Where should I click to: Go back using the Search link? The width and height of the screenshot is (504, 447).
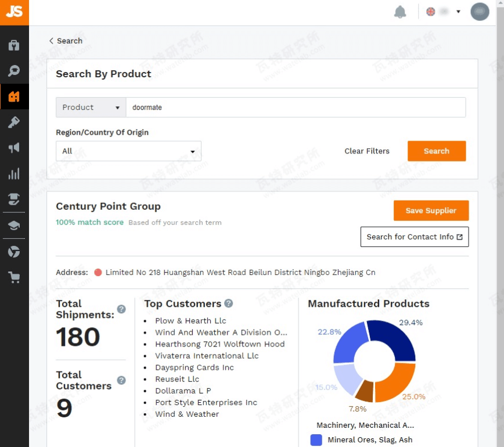click(x=66, y=41)
